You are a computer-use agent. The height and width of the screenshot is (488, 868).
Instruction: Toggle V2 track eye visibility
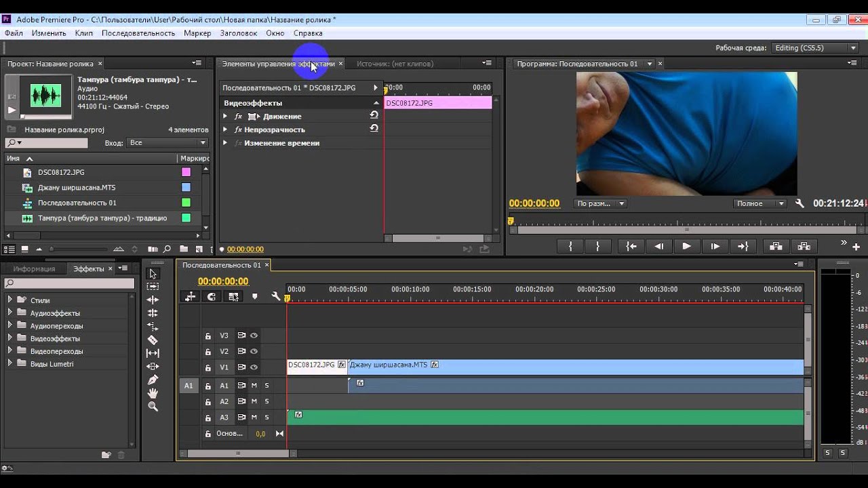click(x=254, y=351)
